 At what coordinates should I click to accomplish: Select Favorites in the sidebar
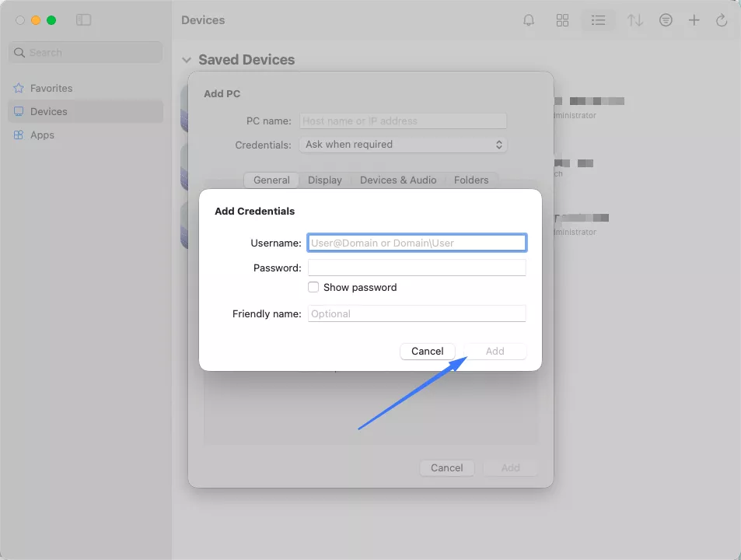pyautogui.click(x=51, y=89)
